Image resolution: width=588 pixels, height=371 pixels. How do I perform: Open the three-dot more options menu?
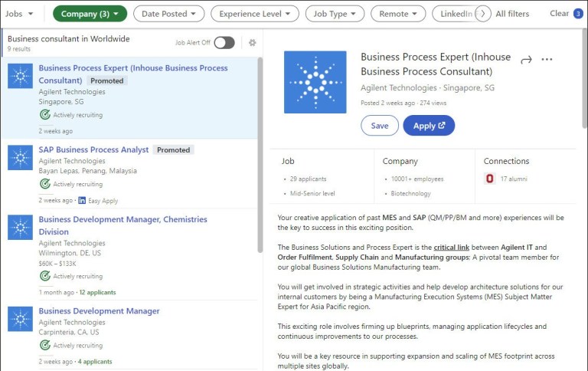[547, 60]
